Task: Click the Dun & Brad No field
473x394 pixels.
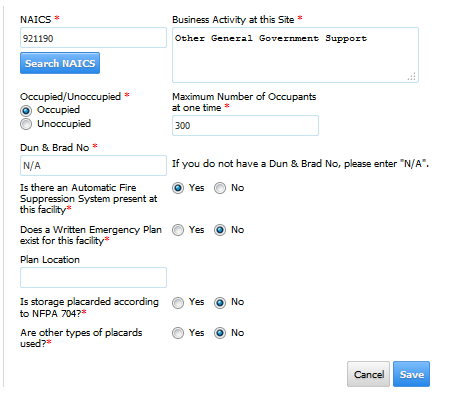Action: click(x=93, y=165)
